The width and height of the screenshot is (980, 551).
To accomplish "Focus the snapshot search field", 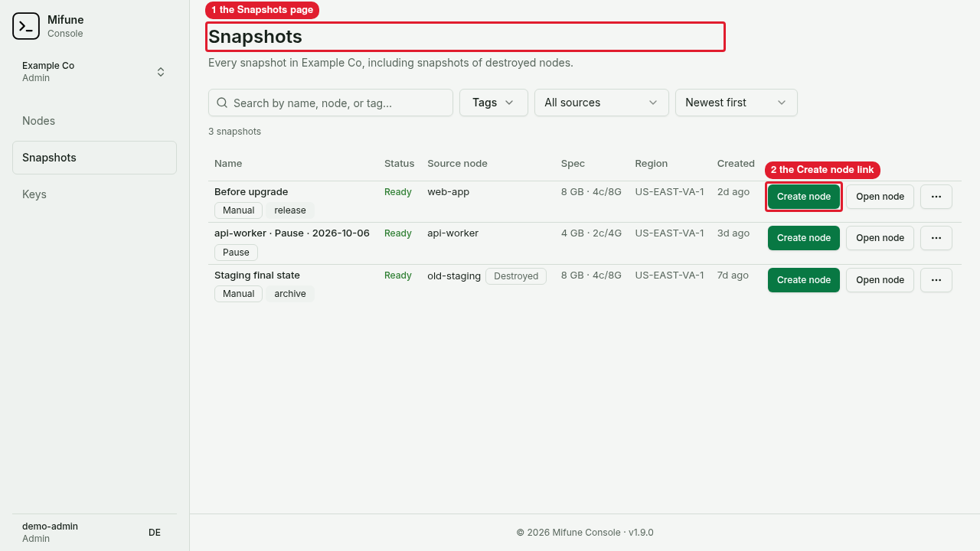I will 331,103.
